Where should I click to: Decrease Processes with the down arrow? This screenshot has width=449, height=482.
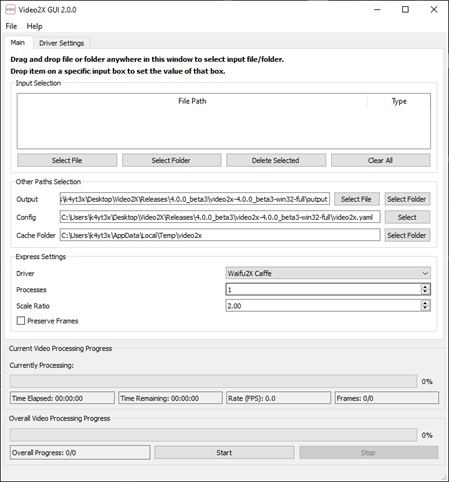pyautogui.click(x=425, y=292)
